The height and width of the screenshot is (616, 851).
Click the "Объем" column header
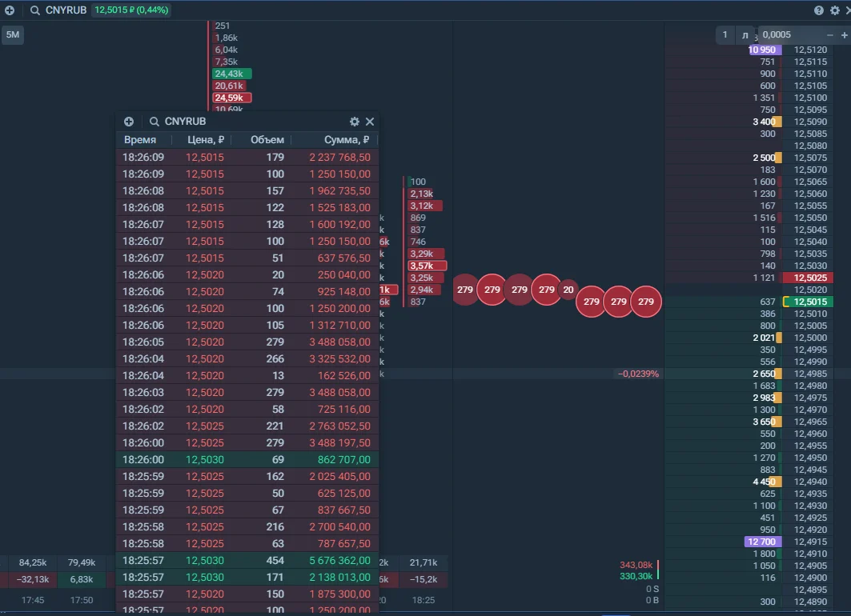[267, 140]
